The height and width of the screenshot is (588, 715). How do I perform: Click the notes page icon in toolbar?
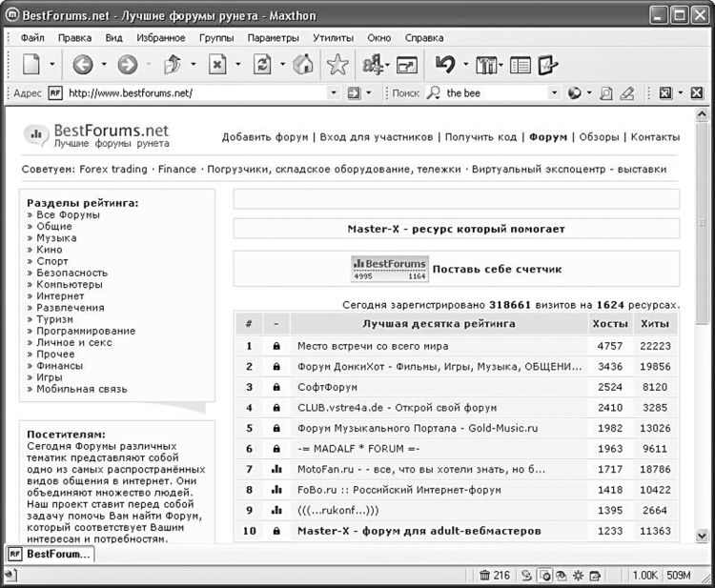pyautogui.click(x=547, y=65)
